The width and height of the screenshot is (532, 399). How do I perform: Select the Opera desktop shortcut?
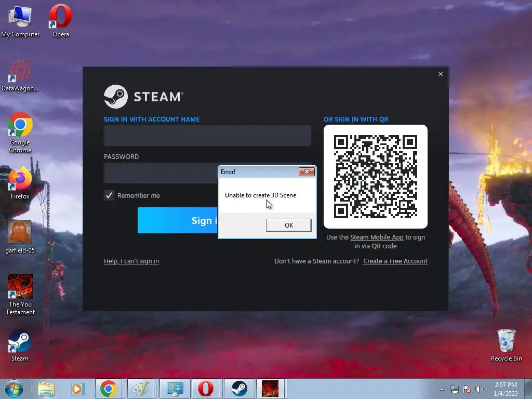click(x=60, y=21)
